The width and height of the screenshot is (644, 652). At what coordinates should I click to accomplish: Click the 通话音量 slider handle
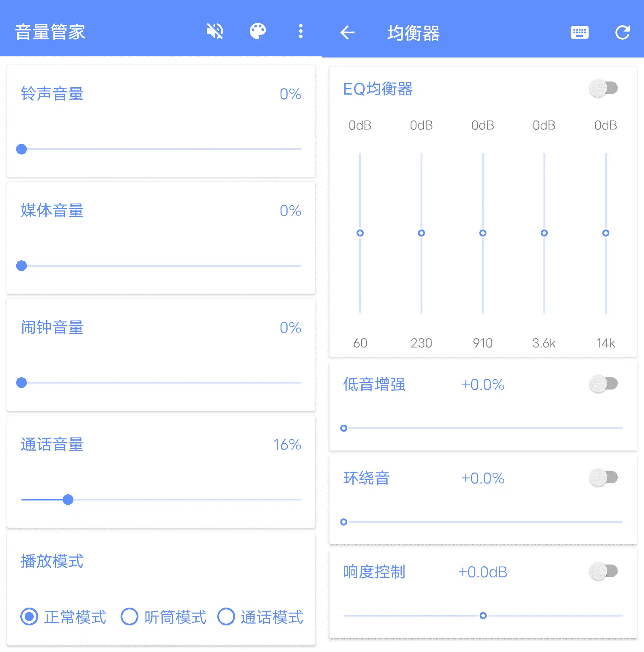(x=68, y=500)
